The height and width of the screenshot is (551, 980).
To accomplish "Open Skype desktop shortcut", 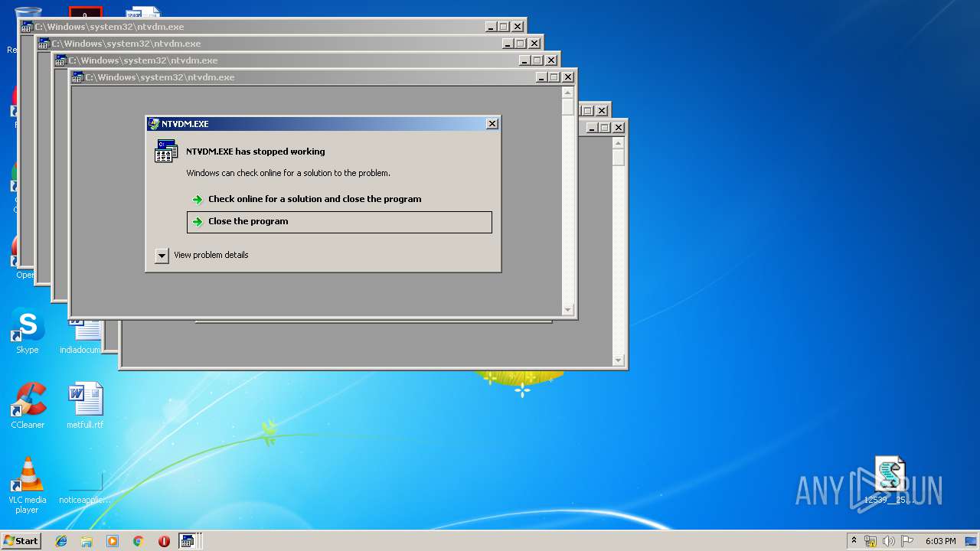I will pyautogui.click(x=28, y=331).
